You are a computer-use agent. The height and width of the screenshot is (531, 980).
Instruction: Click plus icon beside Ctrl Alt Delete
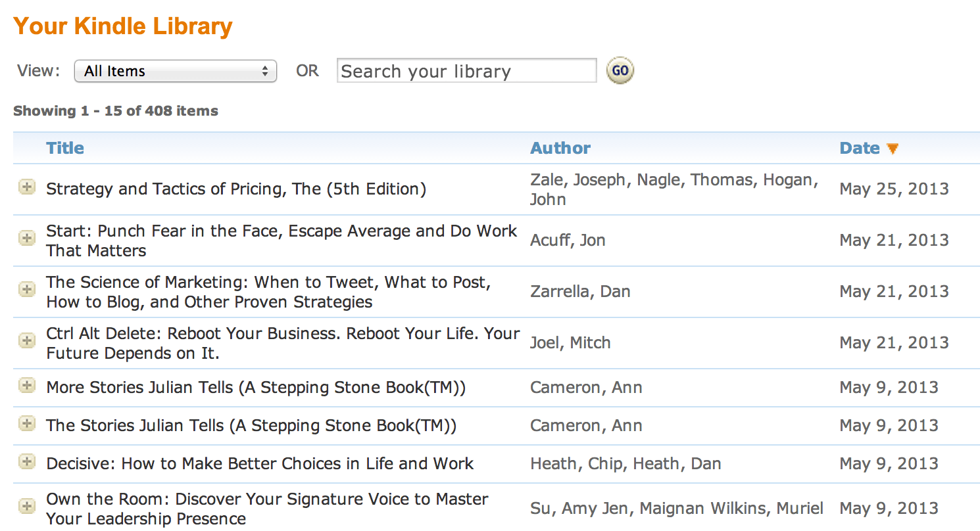(26, 340)
